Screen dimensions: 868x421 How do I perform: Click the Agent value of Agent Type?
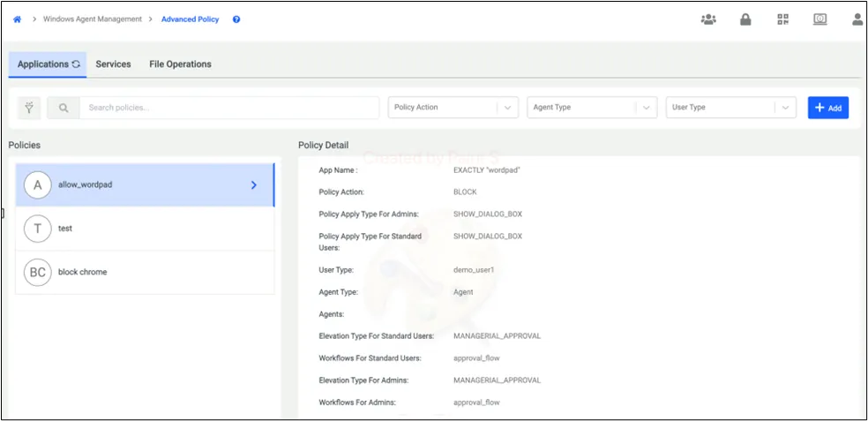[x=463, y=292]
